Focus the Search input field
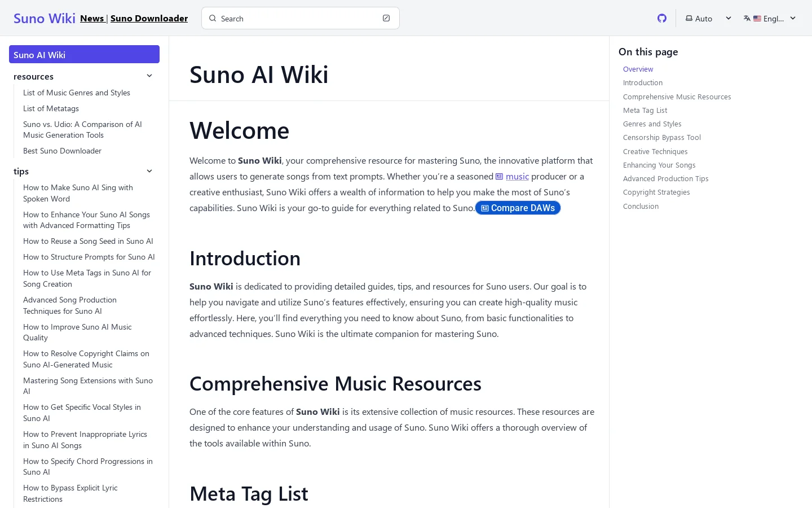This screenshot has height=508, width=812. (301, 18)
